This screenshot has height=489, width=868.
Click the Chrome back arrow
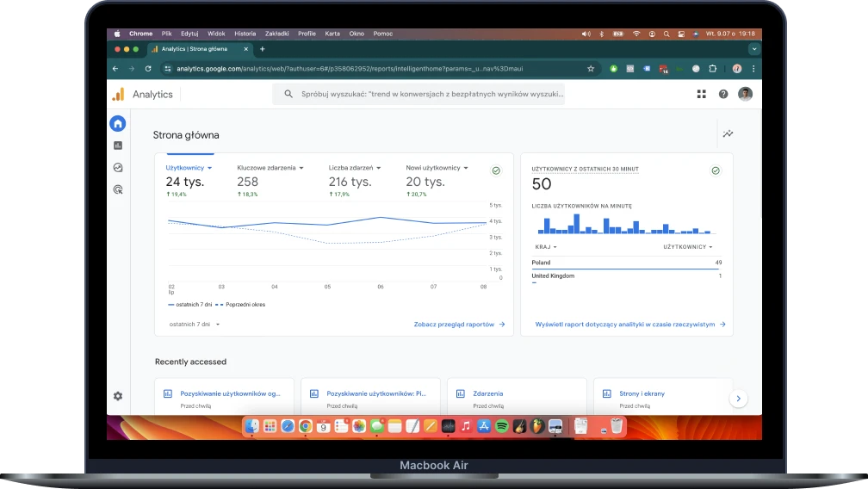coord(115,69)
